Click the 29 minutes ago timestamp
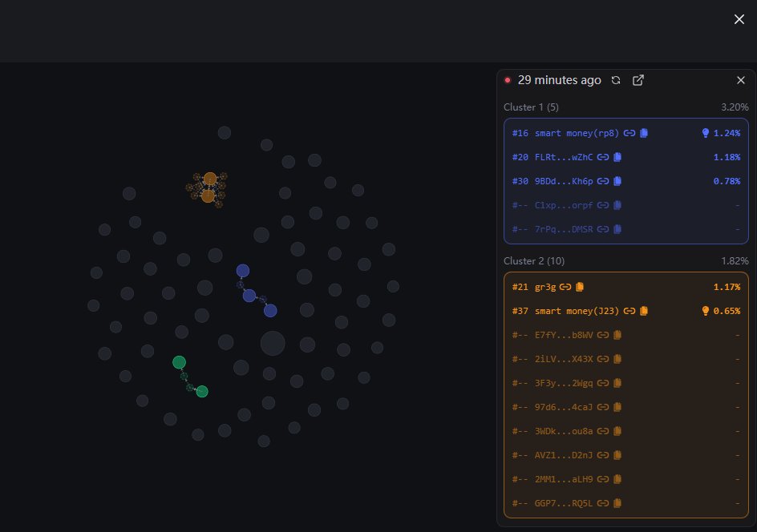The image size is (757, 532). click(x=560, y=80)
